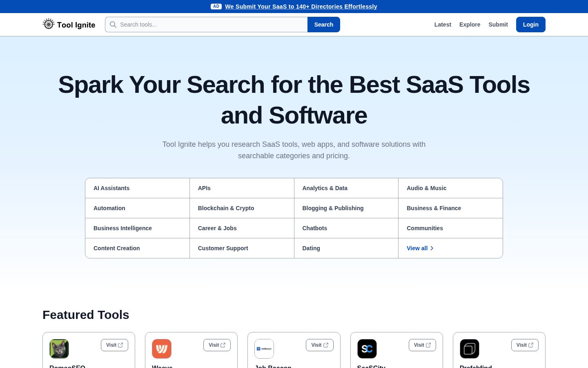The image size is (588, 368).
Task: Click the search magnifier icon
Action: pyautogui.click(x=113, y=25)
